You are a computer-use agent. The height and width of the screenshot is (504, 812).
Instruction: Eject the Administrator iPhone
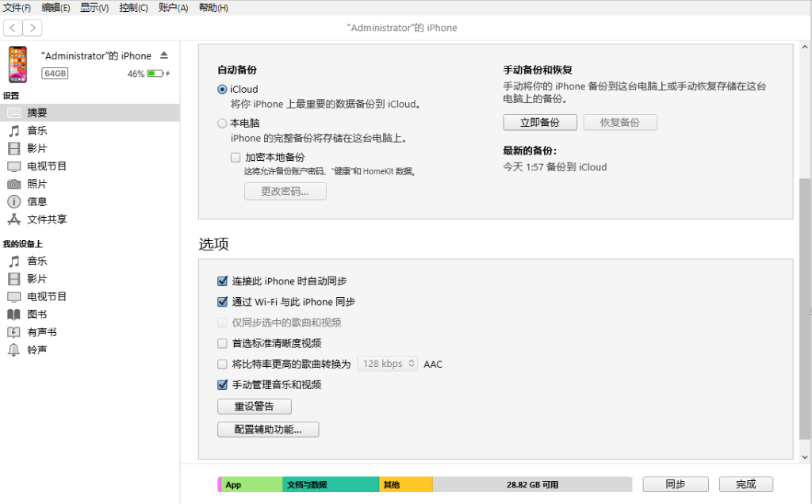click(164, 55)
